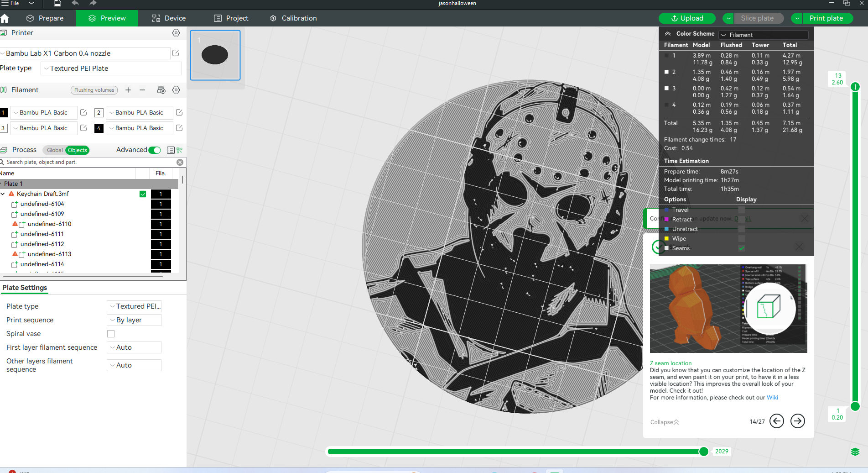Switch to the Prepare tab
Screen dimensions: 868x473
coord(45,18)
